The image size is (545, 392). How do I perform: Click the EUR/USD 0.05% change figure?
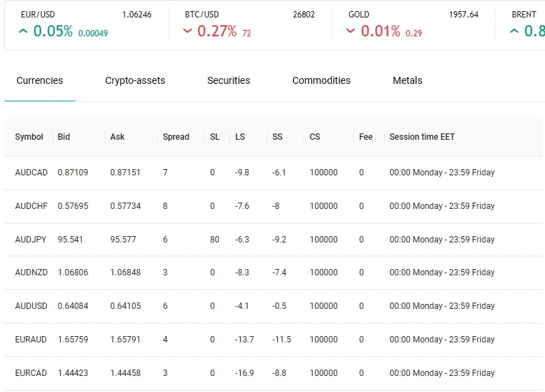pos(53,31)
